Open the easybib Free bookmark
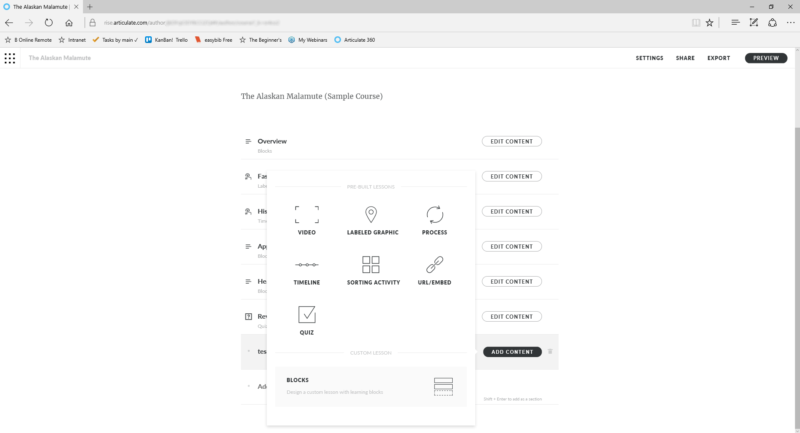This screenshot has height=433, width=800. (213, 40)
